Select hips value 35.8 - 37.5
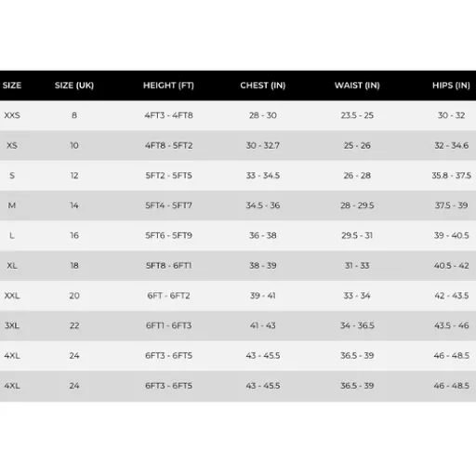476x476 pixels. tap(452, 176)
